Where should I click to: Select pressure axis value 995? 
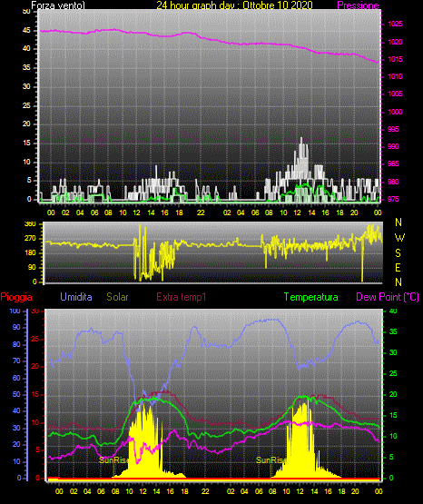pyautogui.click(x=393, y=129)
